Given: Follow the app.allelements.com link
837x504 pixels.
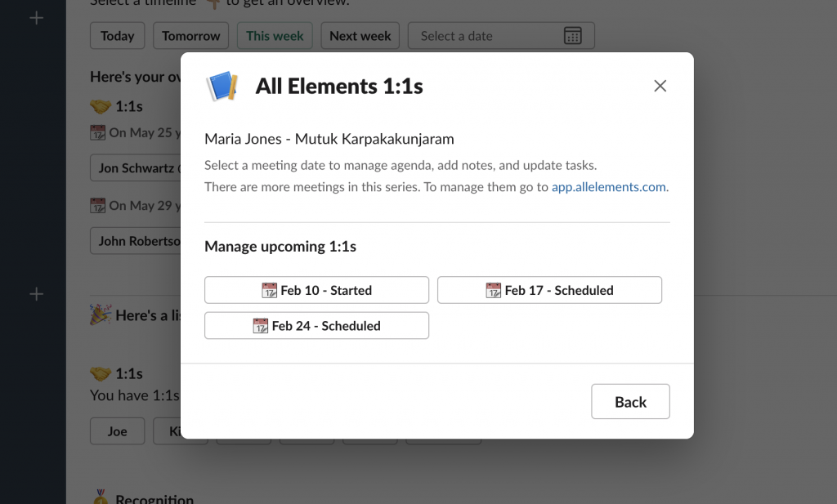Looking at the screenshot, I should click(608, 187).
